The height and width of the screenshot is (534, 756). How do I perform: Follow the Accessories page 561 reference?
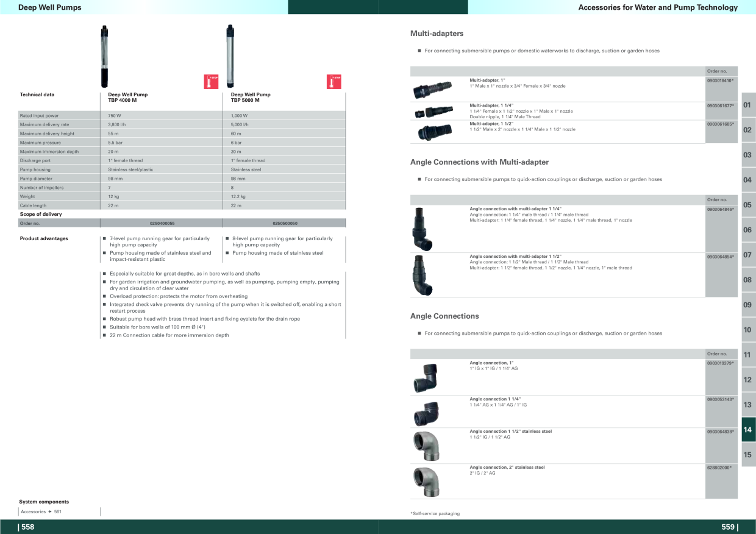(41, 511)
